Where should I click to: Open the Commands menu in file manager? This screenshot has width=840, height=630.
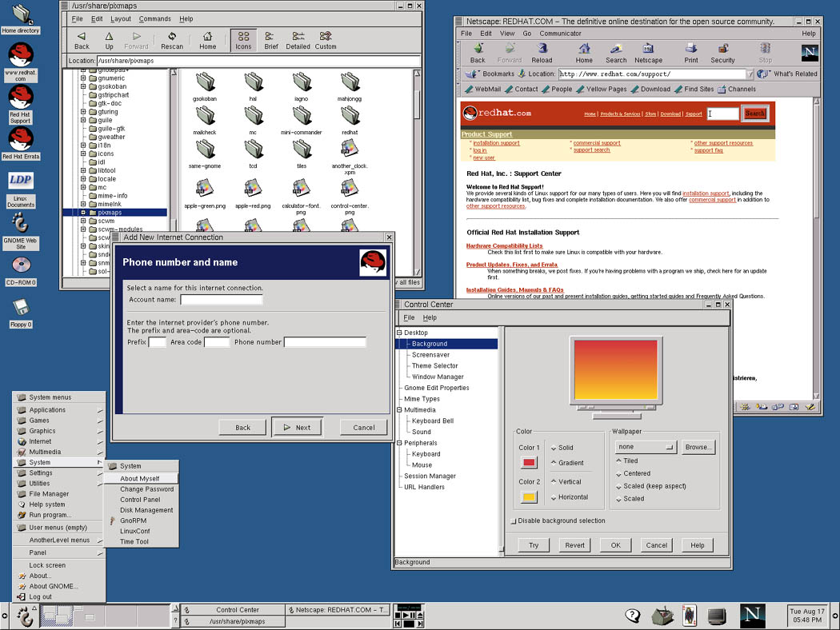pyautogui.click(x=155, y=18)
